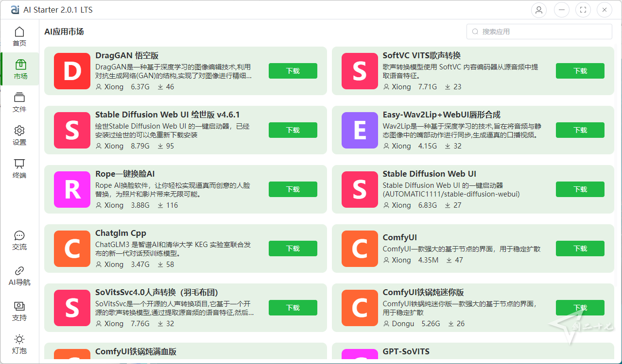The image size is (622, 364).
Task: Select the 市场 (Market) sidebar icon
Action: 19,68
